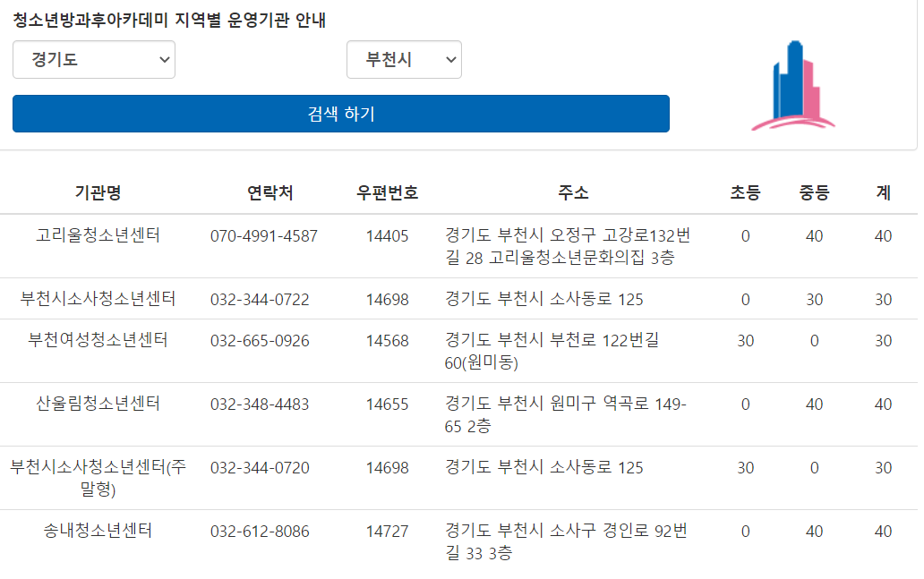Click the building logo image
Viewport: 924px width, 579px height.
(793, 86)
